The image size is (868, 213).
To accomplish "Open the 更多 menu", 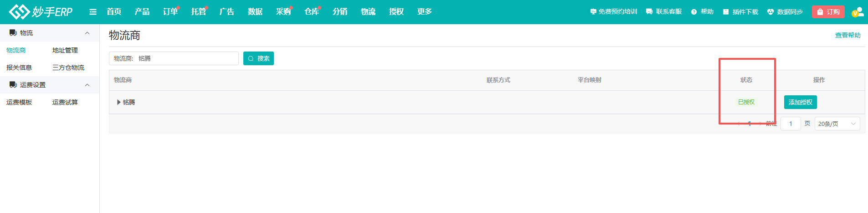I will pos(425,12).
